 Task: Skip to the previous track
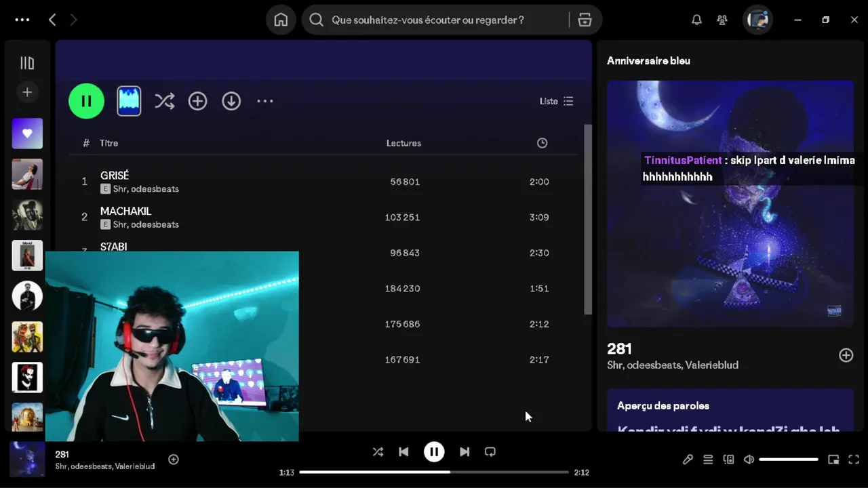pyautogui.click(x=403, y=451)
